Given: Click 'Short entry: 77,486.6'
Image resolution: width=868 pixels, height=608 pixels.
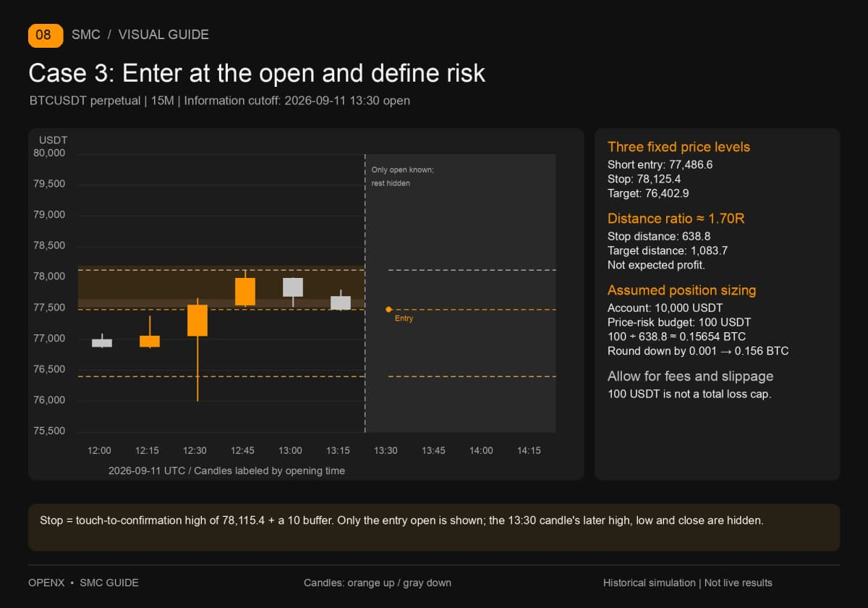Looking at the screenshot, I should click(x=660, y=164).
